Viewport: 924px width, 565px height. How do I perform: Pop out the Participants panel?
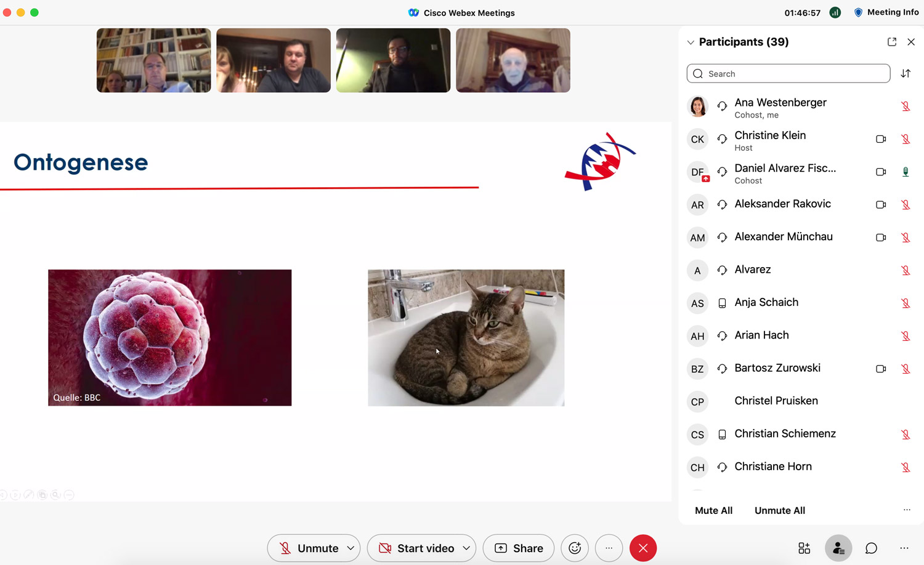coord(892,42)
